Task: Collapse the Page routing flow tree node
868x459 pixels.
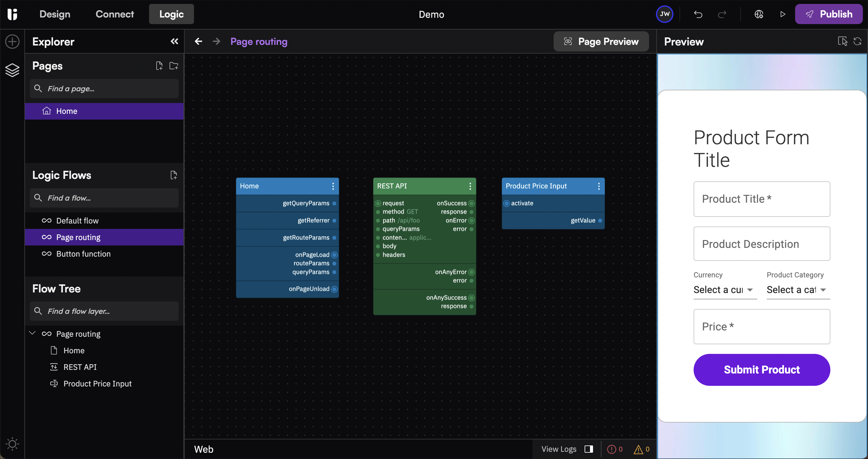Action: (32, 333)
